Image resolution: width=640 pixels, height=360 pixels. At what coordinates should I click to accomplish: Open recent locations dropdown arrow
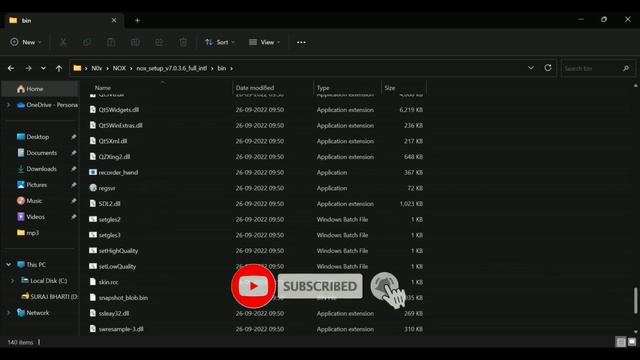43,68
